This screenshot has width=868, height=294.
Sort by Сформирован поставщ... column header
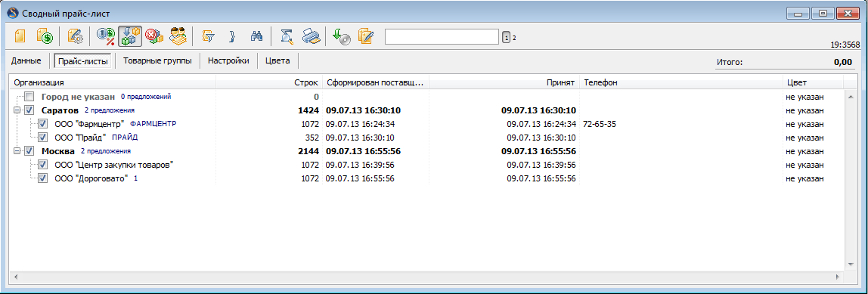[376, 82]
